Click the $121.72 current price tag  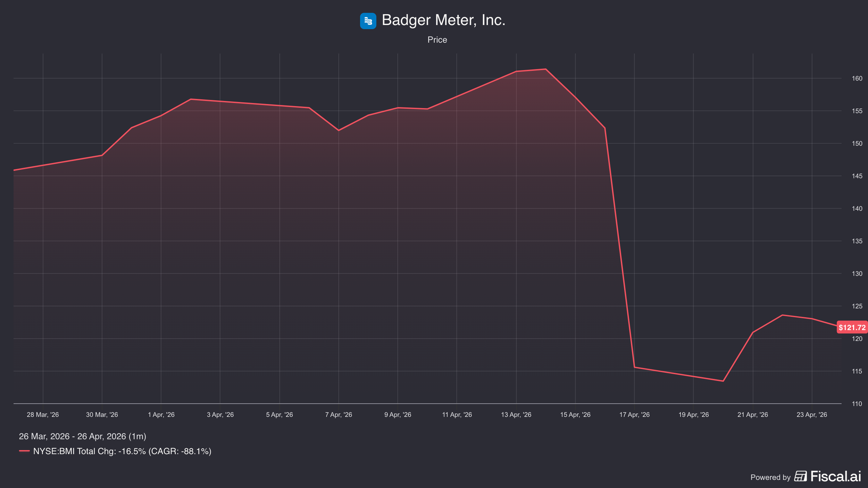852,327
